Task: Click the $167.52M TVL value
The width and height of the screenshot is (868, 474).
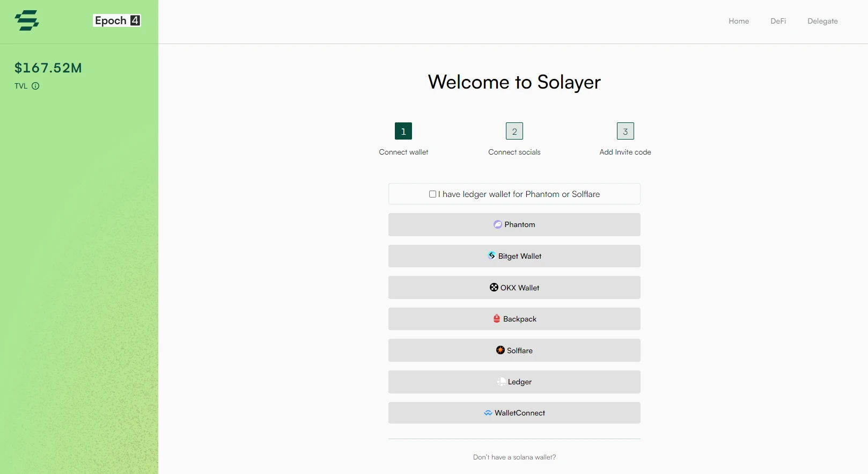Action: point(48,68)
